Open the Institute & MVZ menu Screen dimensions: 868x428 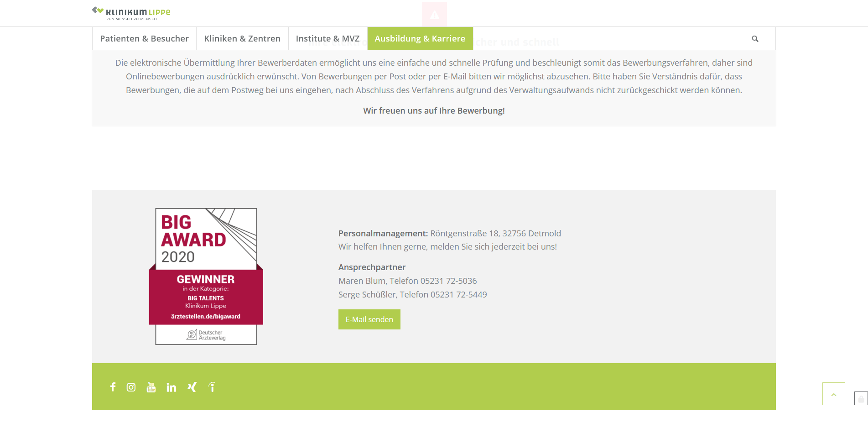coord(328,39)
